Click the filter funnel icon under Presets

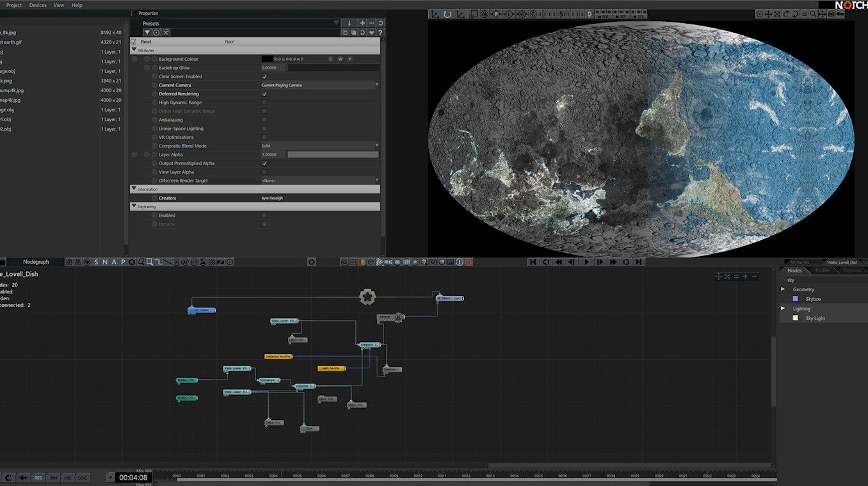coord(147,33)
